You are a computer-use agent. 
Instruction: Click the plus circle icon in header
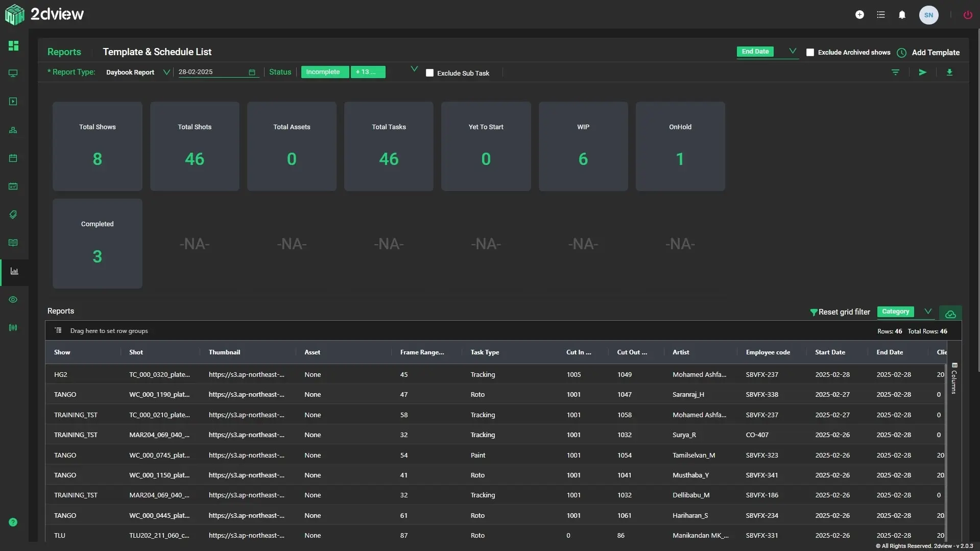click(859, 15)
